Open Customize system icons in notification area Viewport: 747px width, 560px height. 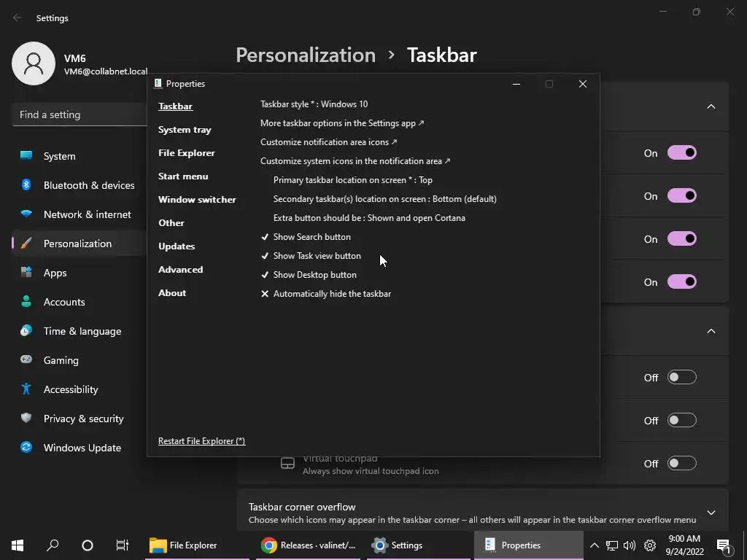pos(355,161)
